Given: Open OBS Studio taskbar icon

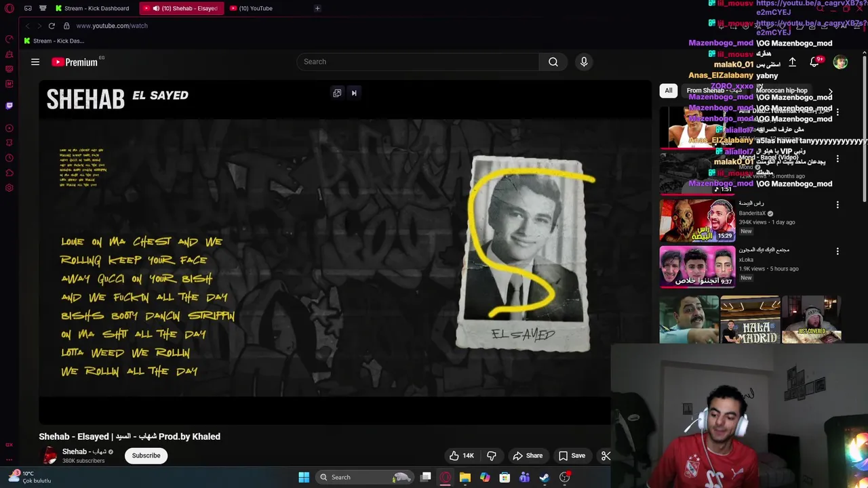Looking at the screenshot, I should point(565,477).
